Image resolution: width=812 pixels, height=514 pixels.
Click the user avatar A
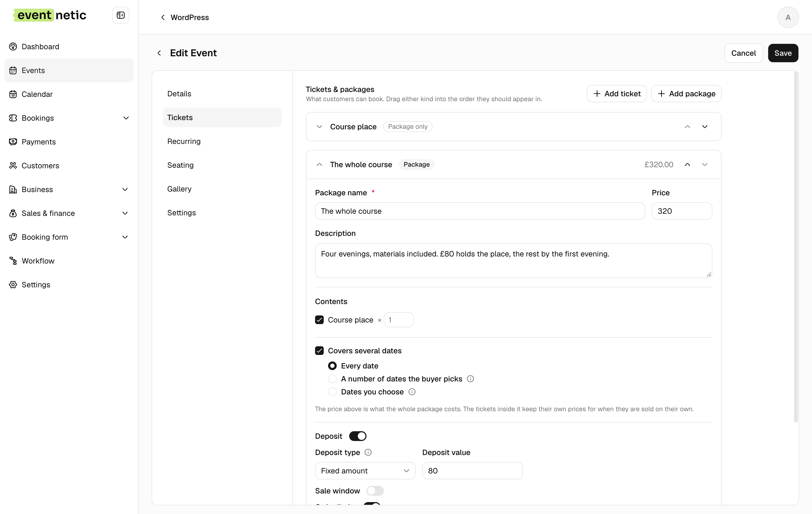[788, 17]
